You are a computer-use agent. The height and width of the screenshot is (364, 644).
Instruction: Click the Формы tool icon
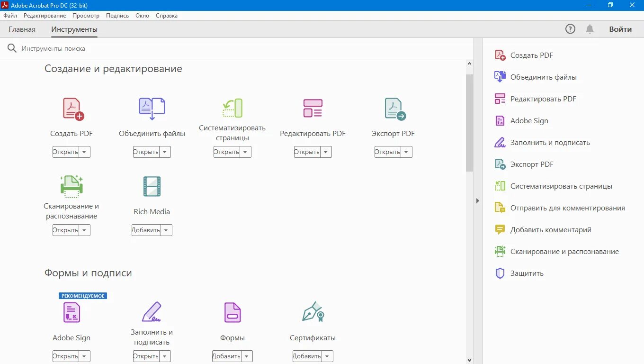[233, 312]
